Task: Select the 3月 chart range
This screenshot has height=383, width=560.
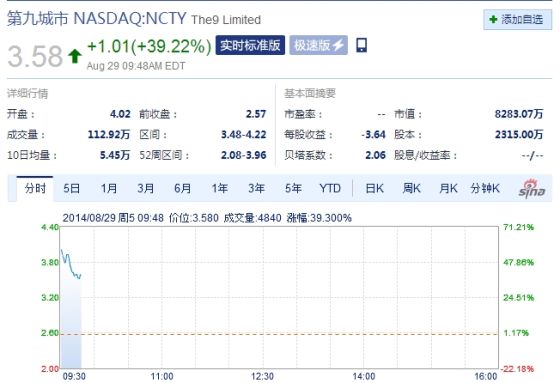Action: (146, 188)
